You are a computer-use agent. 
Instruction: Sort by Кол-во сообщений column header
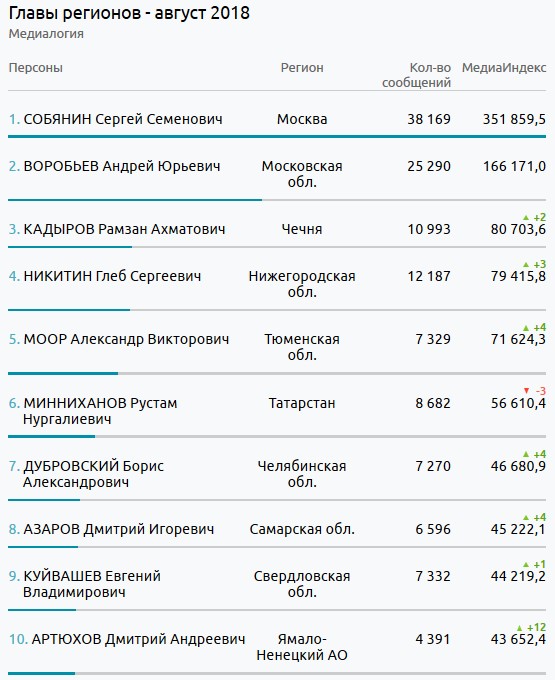[416, 75]
